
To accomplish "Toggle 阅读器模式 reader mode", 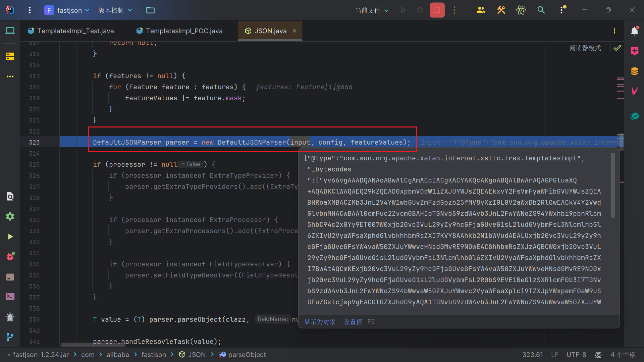I will click(x=585, y=48).
